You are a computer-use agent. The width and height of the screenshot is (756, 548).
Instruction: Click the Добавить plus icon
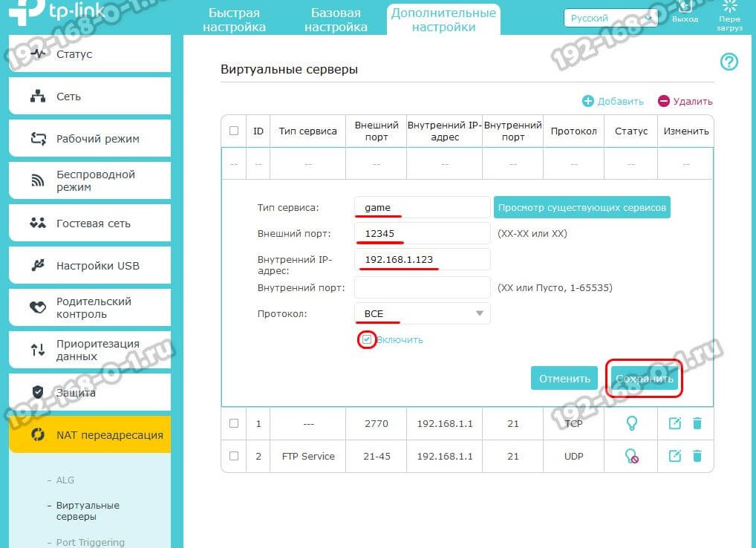[x=587, y=101]
